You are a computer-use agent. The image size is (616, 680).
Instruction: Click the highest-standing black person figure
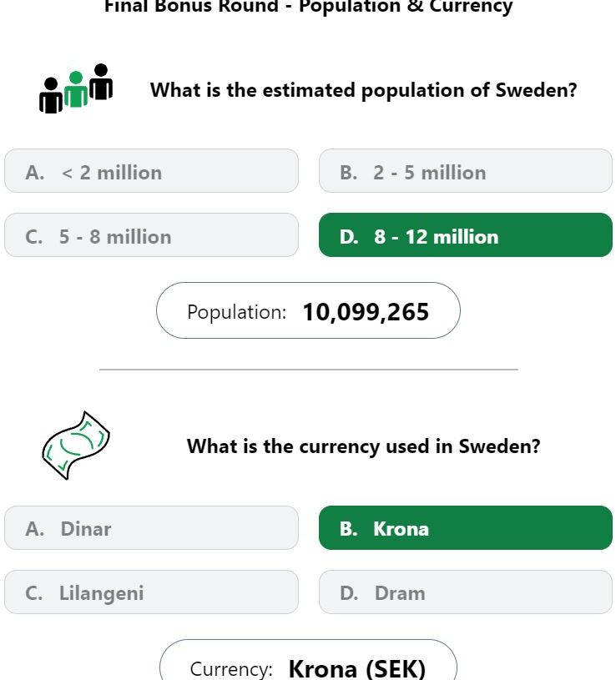[101, 82]
